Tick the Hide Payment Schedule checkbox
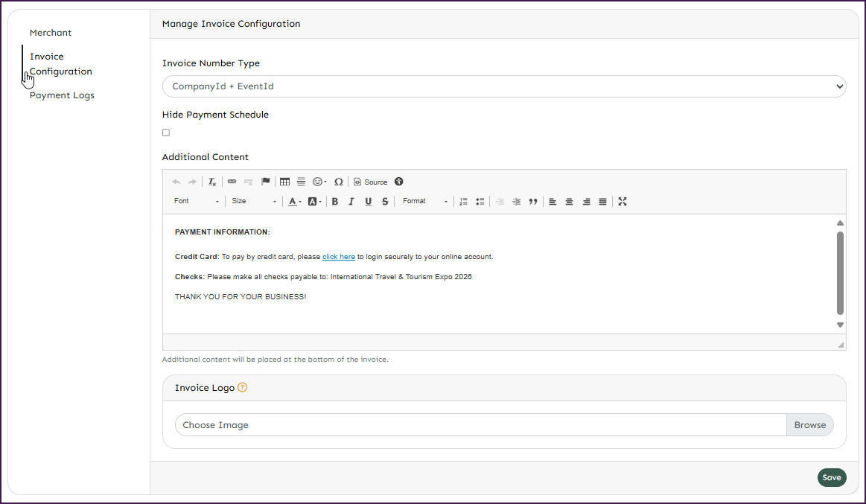This screenshot has width=866, height=504. pyautogui.click(x=166, y=133)
